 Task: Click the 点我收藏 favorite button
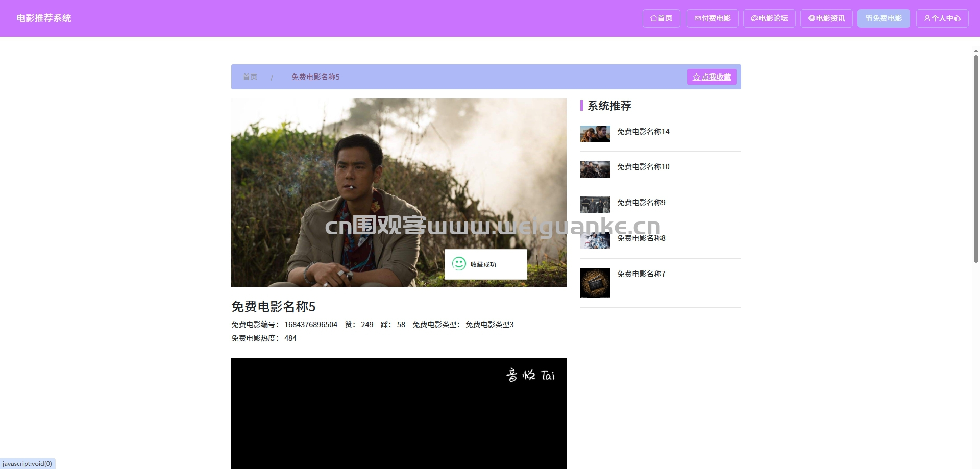pos(712,77)
